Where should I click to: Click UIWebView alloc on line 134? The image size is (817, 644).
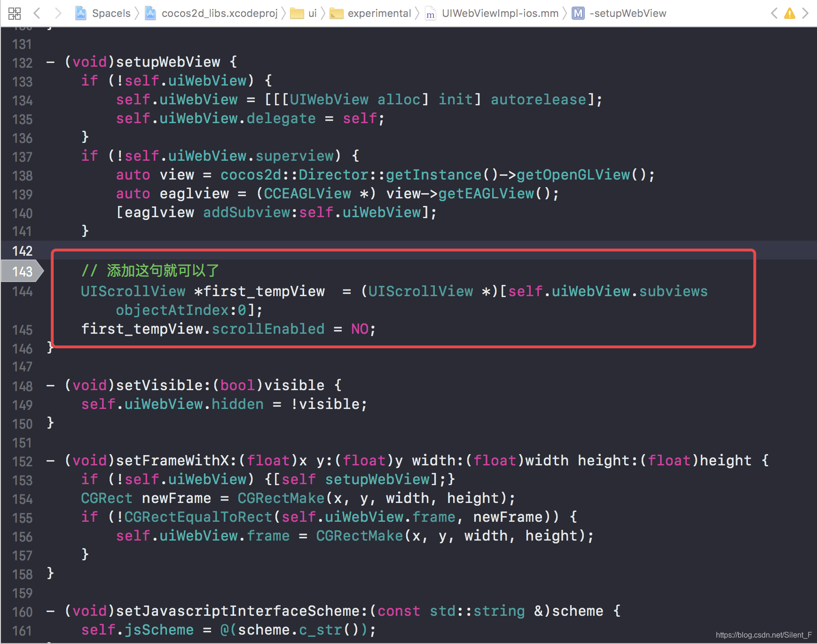click(x=355, y=99)
